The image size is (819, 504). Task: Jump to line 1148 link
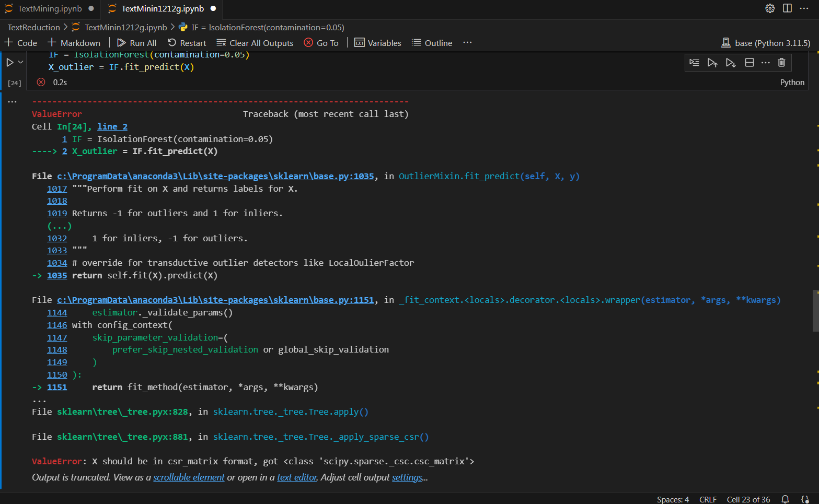click(57, 349)
